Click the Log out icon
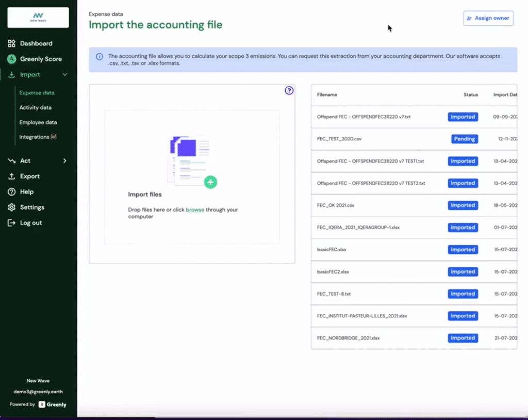Image resolution: width=528 pixels, height=420 pixels. (x=11, y=222)
